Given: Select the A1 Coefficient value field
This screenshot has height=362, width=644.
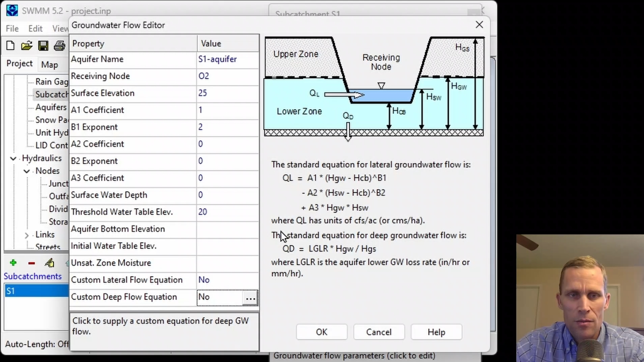Looking at the screenshot, I should point(228,110).
